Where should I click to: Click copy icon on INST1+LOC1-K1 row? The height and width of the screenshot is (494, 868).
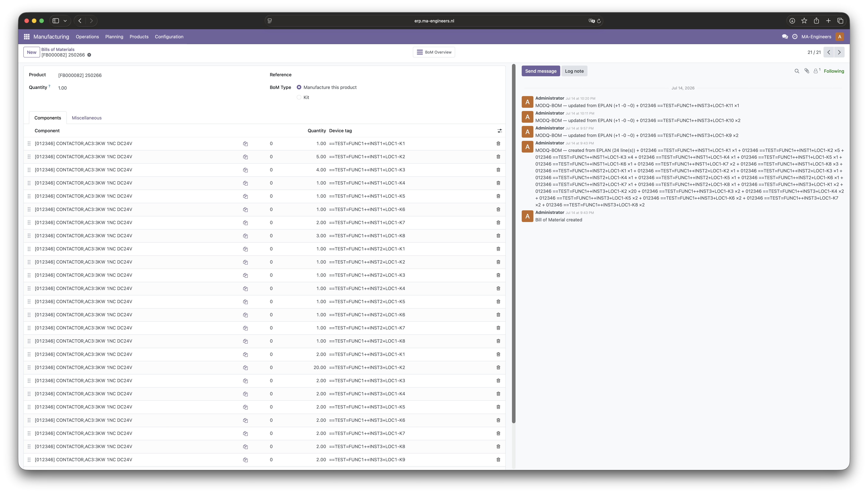coord(245,144)
